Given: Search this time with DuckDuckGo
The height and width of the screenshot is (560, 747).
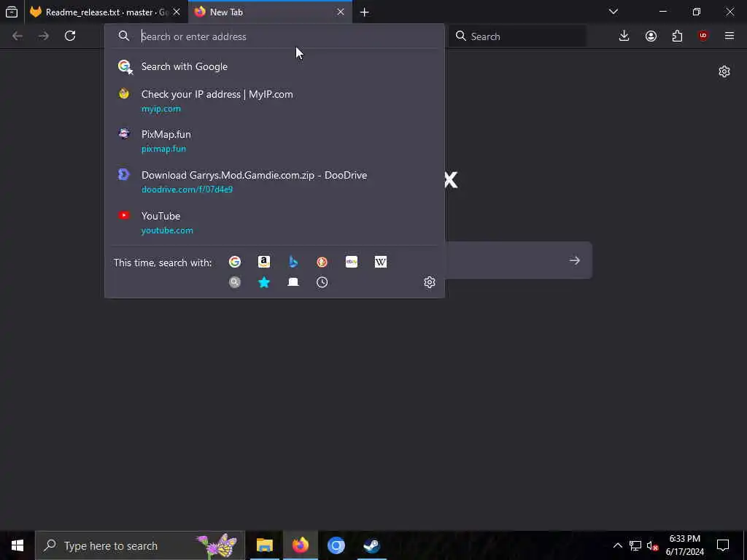Looking at the screenshot, I should pos(322,262).
